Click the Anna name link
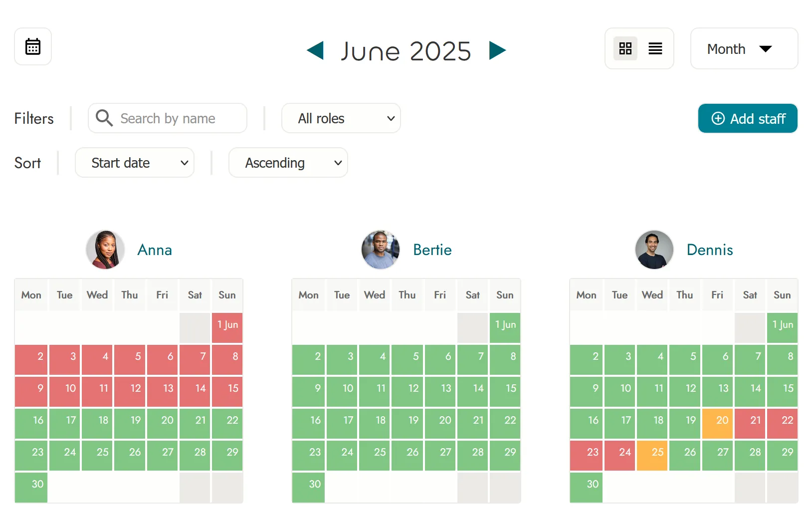 [154, 250]
